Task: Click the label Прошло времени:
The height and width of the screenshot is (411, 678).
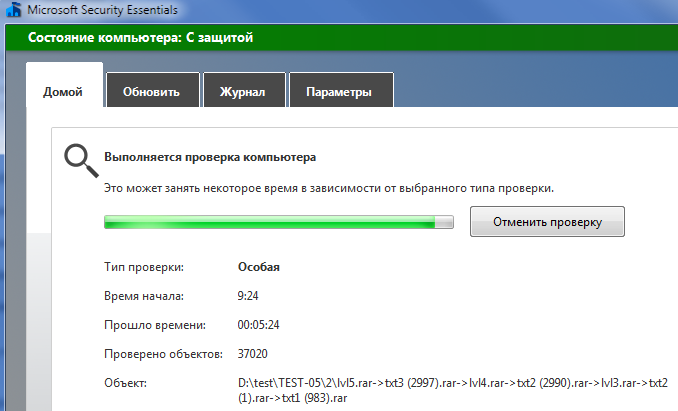Action: (x=155, y=325)
